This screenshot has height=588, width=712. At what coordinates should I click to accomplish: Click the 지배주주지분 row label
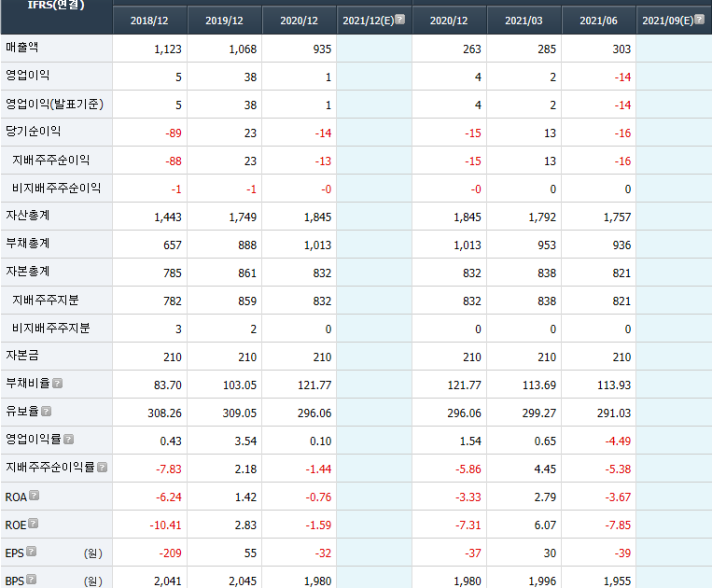click(x=46, y=300)
